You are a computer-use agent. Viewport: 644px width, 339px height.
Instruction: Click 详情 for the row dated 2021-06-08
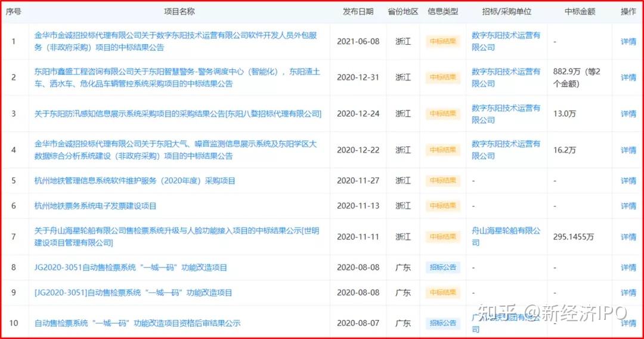coord(628,42)
